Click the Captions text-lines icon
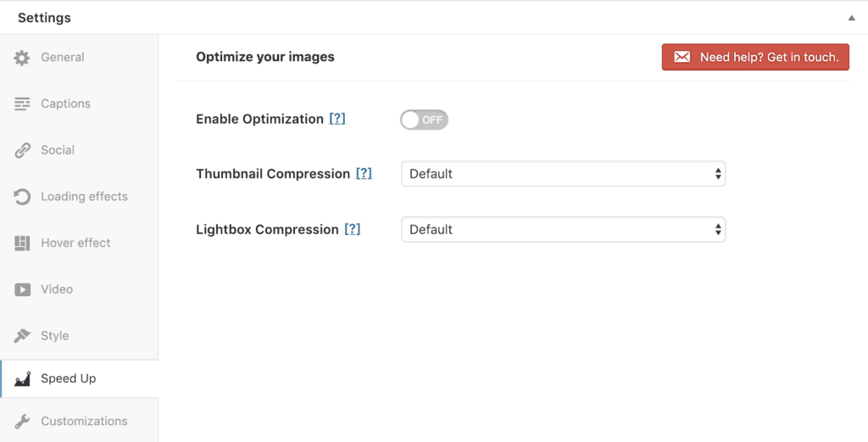868x442 pixels. tap(22, 104)
